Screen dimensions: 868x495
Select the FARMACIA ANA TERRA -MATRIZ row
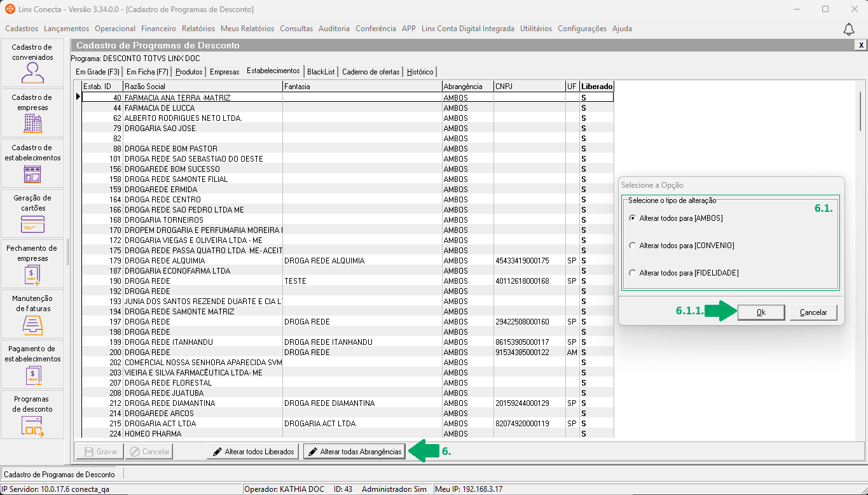[x=348, y=97]
